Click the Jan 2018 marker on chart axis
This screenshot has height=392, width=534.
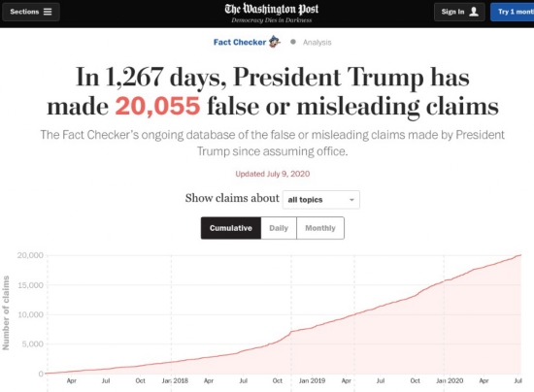coord(175,380)
